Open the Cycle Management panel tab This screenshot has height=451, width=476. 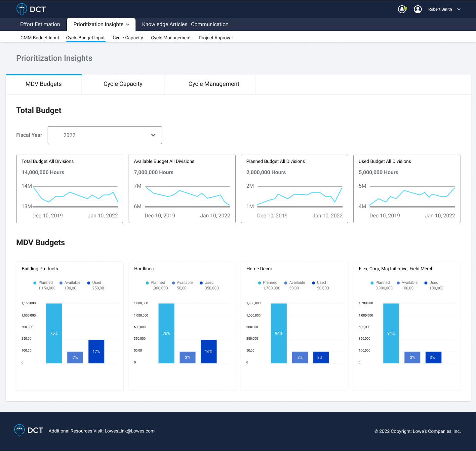(214, 84)
